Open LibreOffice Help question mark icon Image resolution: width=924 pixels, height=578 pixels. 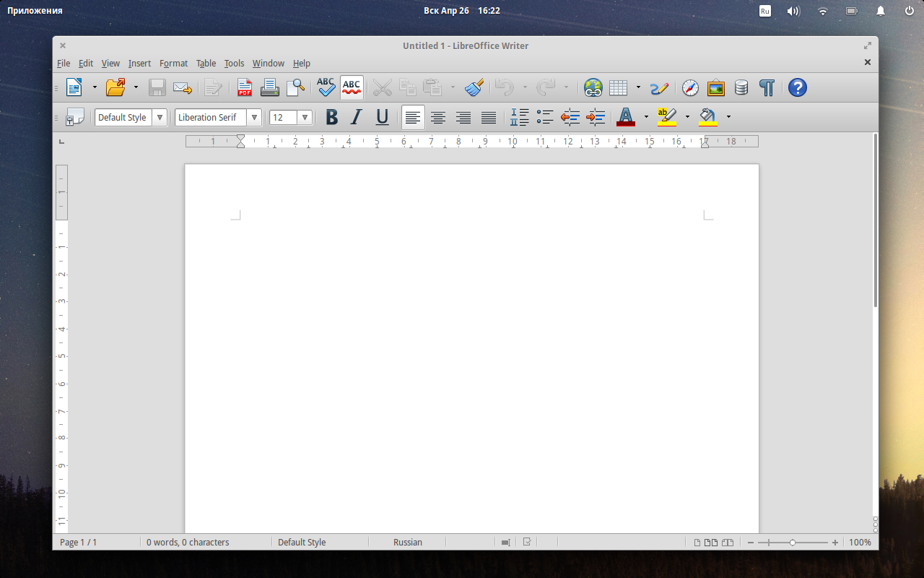(x=797, y=88)
